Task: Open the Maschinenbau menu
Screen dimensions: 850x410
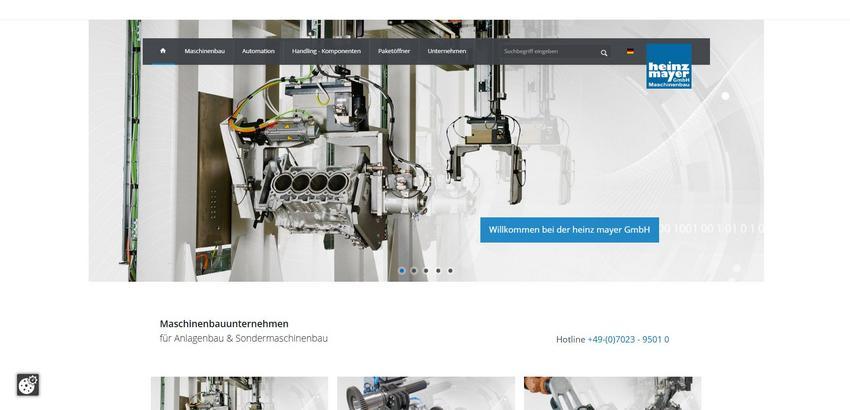Action: [204, 51]
